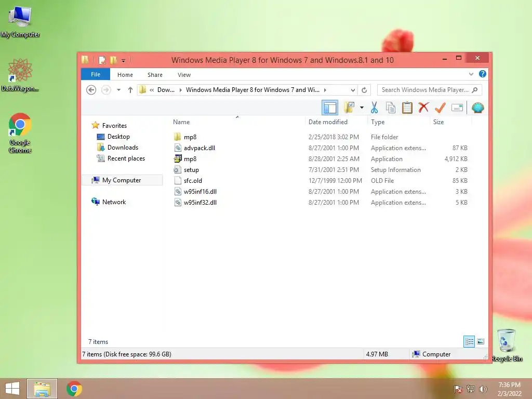Click the Rename toolbar icon
This screenshot has height=399, width=532.
457,108
